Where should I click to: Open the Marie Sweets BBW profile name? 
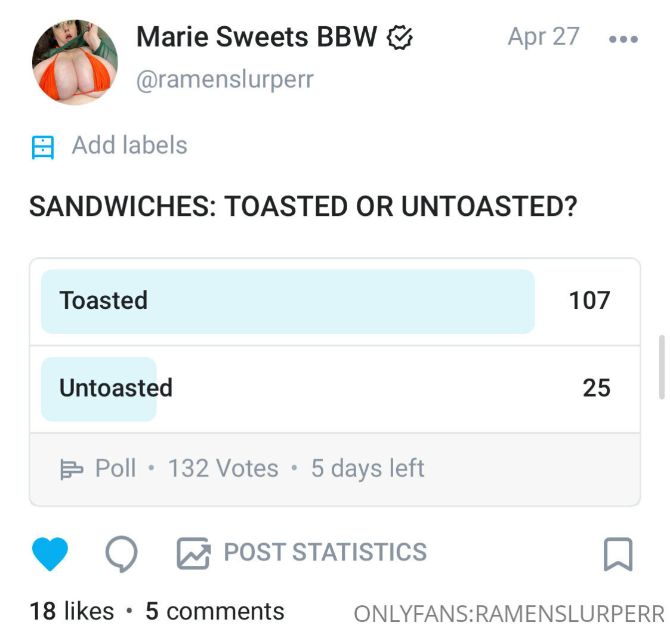(257, 37)
